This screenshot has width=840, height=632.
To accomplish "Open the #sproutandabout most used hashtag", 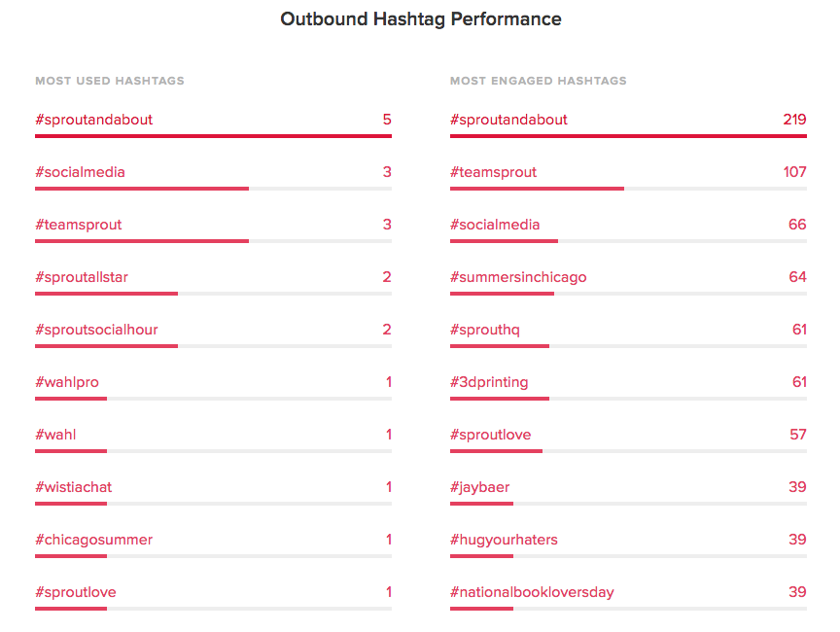I will point(93,120).
